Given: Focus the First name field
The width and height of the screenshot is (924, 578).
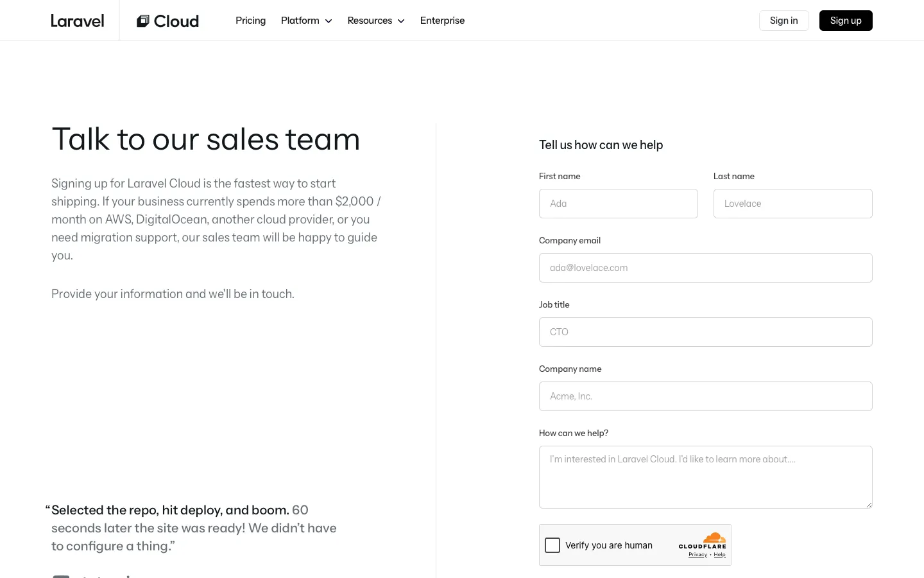Looking at the screenshot, I should tap(619, 204).
